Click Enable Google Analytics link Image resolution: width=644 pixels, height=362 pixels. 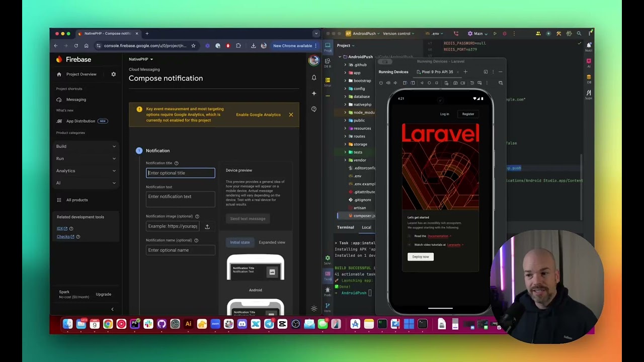click(x=259, y=115)
